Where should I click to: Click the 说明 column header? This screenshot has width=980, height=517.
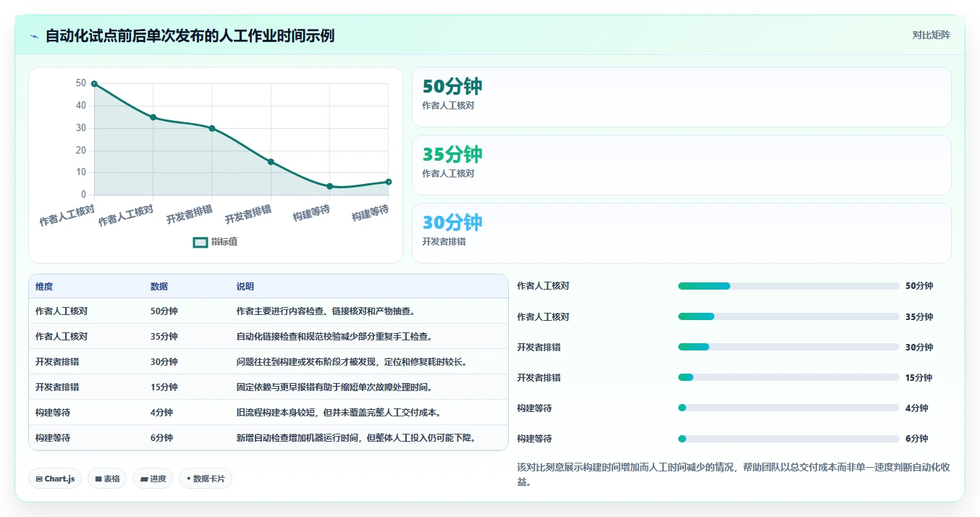coord(245,287)
